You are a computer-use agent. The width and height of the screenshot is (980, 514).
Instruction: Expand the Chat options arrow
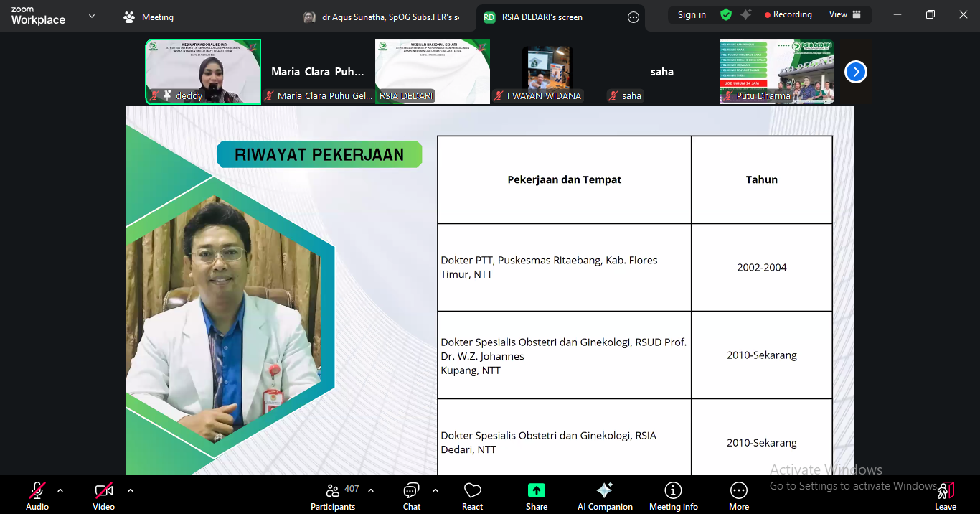(x=435, y=490)
